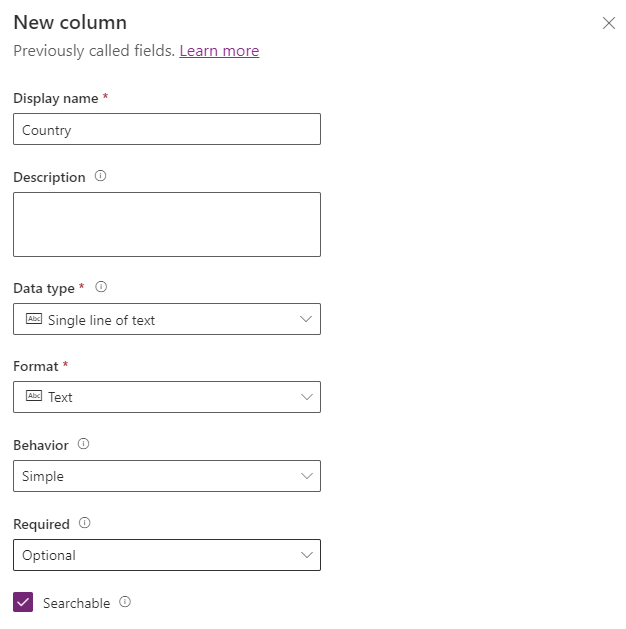626x629 pixels.
Task: Click the Data type info icon
Action: point(100,287)
